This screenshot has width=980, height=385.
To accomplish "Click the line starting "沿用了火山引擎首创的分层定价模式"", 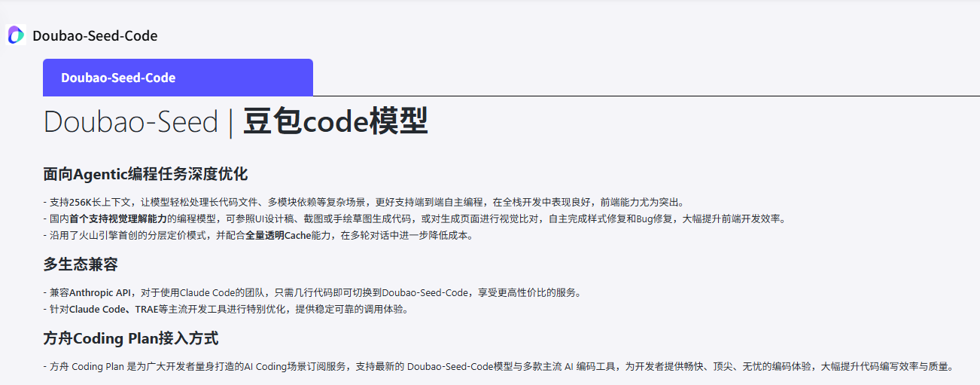I will [x=258, y=235].
